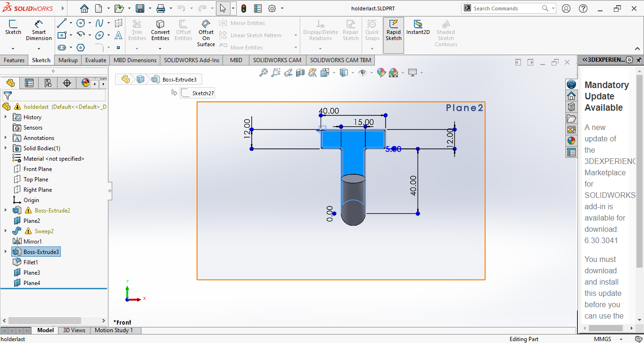Viewport: 644px width, 343px height.
Task: Open the Motion Study 1 tab
Action: pos(114,330)
